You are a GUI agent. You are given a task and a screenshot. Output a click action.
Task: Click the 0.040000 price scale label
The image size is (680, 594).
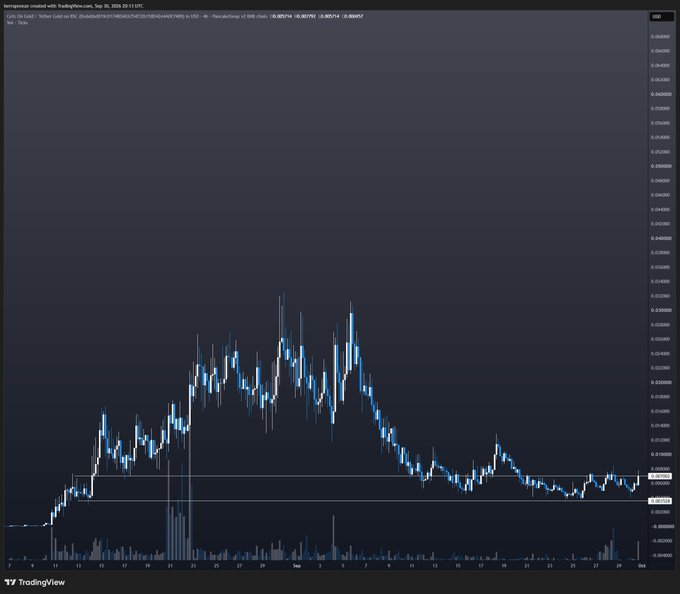click(661, 238)
